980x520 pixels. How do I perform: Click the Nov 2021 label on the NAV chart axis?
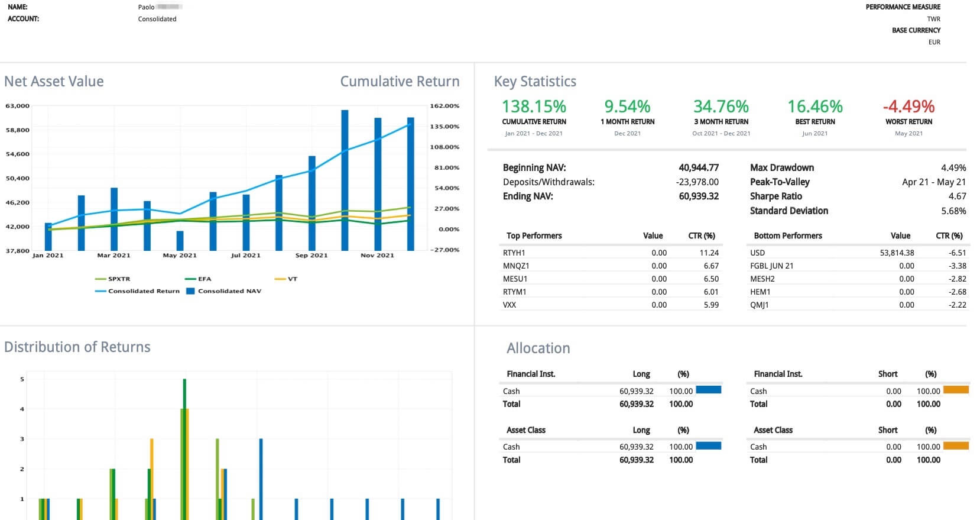pos(377,256)
